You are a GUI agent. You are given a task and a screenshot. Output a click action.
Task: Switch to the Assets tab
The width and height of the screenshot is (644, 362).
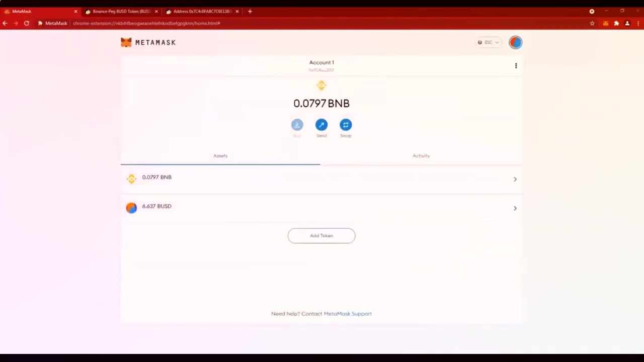click(220, 156)
